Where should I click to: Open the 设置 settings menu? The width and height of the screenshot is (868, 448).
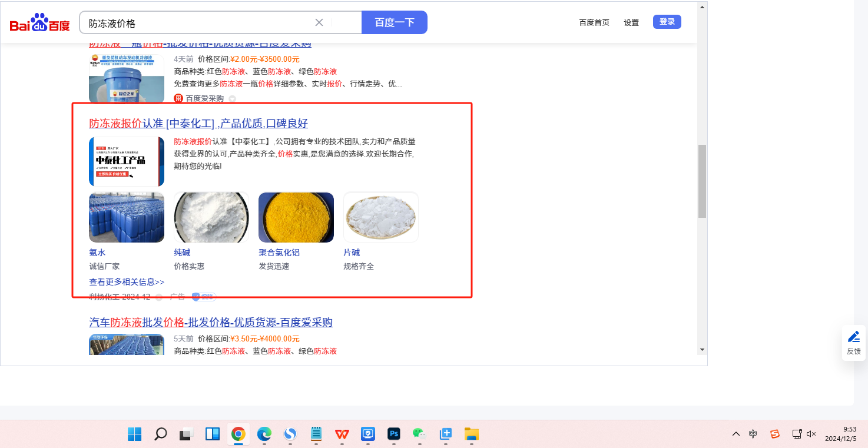(x=631, y=22)
